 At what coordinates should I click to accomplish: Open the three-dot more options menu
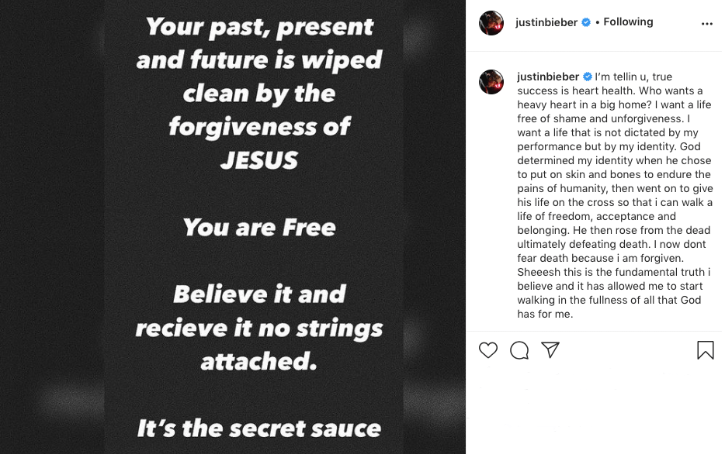click(x=706, y=22)
